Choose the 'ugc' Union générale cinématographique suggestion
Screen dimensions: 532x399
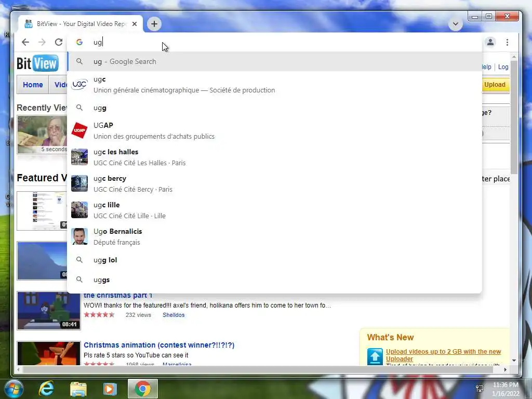[274, 85]
